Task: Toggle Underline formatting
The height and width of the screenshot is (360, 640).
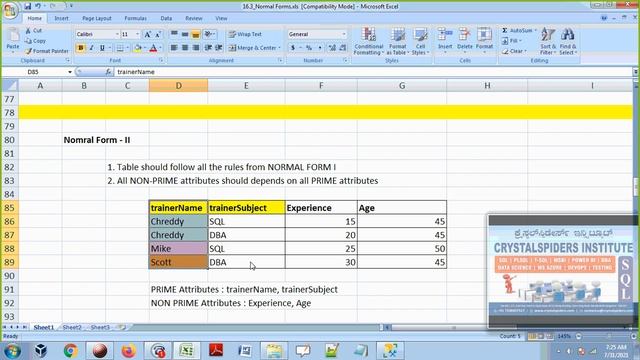Action: click(102, 48)
